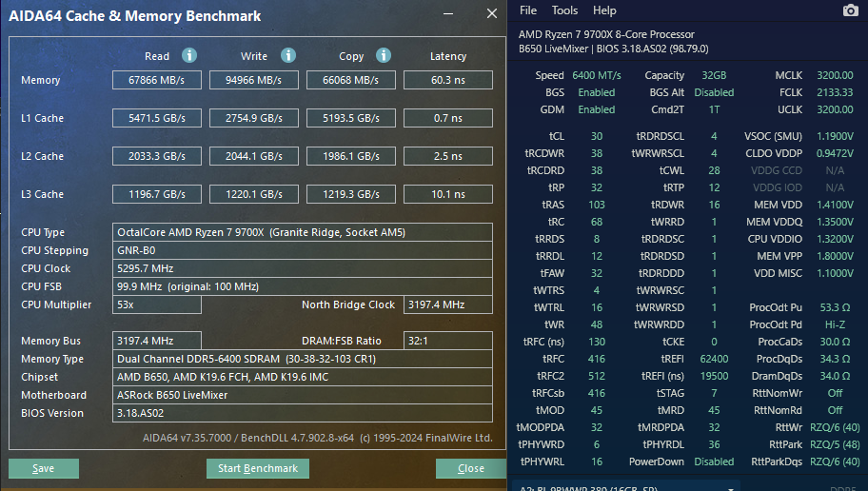This screenshot has width=868, height=491.
Task: Click the CPU Stepping value GNR-B0
Action: [303, 250]
